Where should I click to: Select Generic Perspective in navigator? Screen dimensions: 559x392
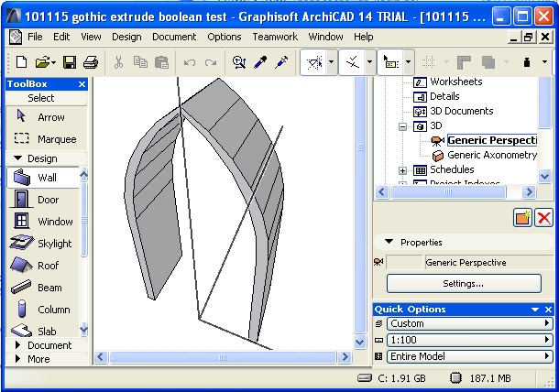[x=492, y=140]
